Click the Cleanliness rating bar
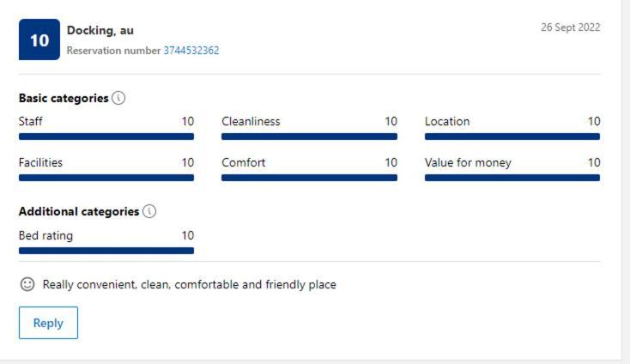Viewport: 630px width, 364px height. click(x=309, y=136)
